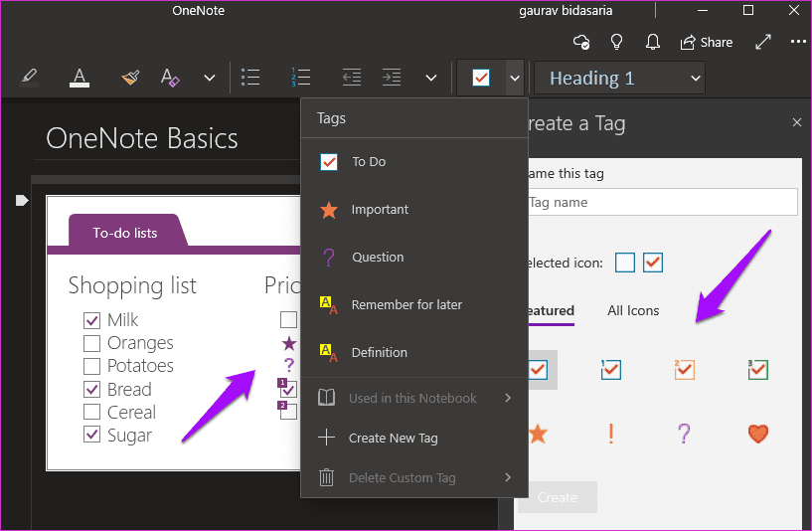This screenshot has height=531, width=812.
Task: Click the checked selected icon preview
Action: tap(653, 263)
